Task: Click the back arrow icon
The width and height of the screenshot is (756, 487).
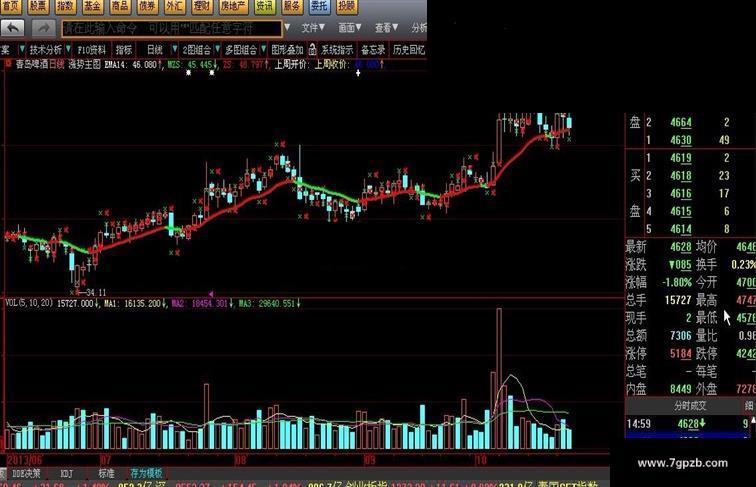Action: 13,28
